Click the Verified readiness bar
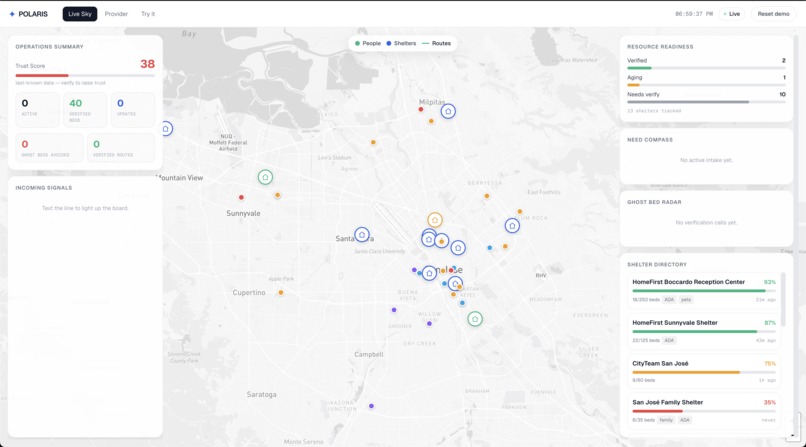This screenshot has height=447, width=806. pyautogui.click(x=706, y=68)
